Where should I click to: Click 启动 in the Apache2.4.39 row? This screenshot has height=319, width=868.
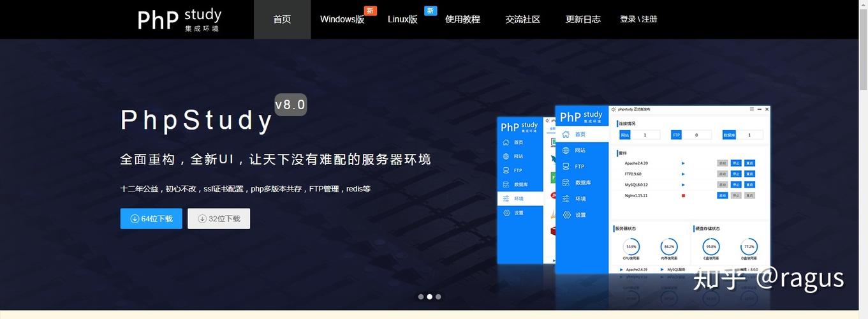(x=723, y=163)
